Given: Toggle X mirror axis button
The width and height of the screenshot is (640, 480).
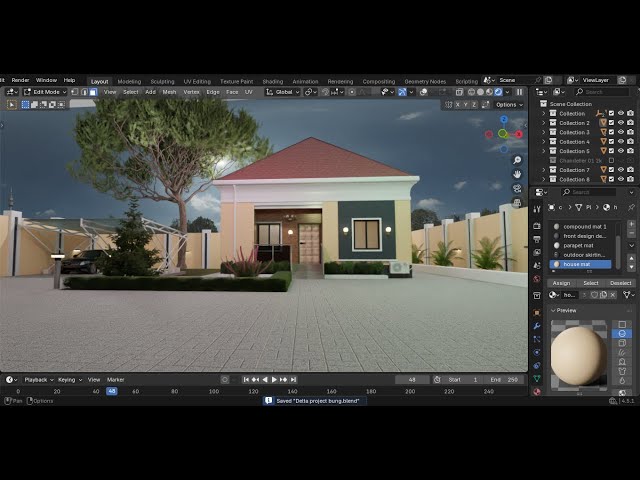Looking at the screenshot, I should pos(458,105).
